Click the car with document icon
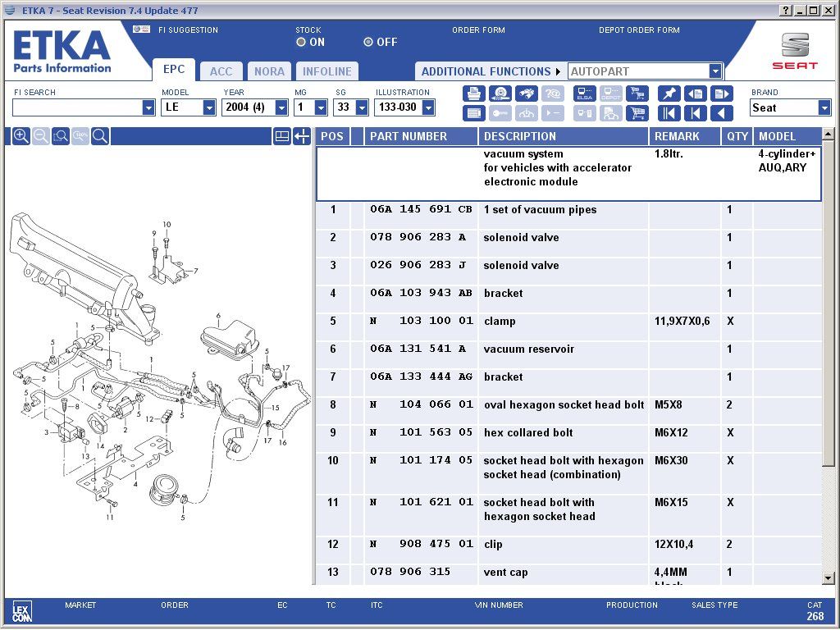The height and width of the screenshot is (630, 840). coord(610,113)
